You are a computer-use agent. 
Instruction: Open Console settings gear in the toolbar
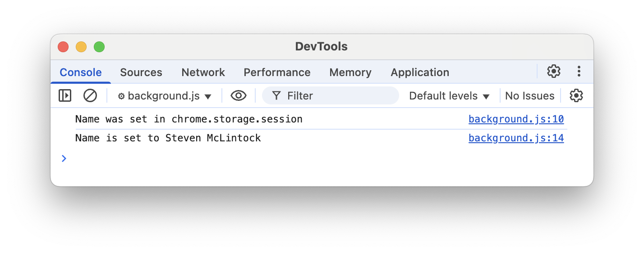point(576,95)
